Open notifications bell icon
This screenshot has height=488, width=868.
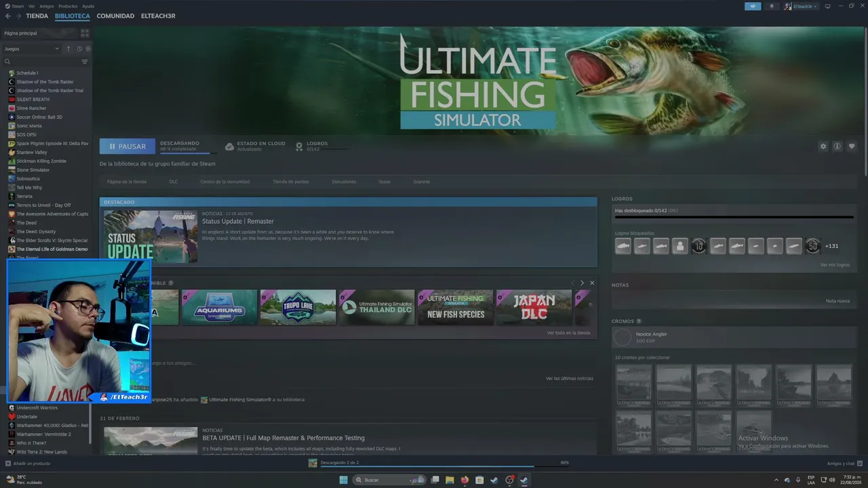[772, 6]
